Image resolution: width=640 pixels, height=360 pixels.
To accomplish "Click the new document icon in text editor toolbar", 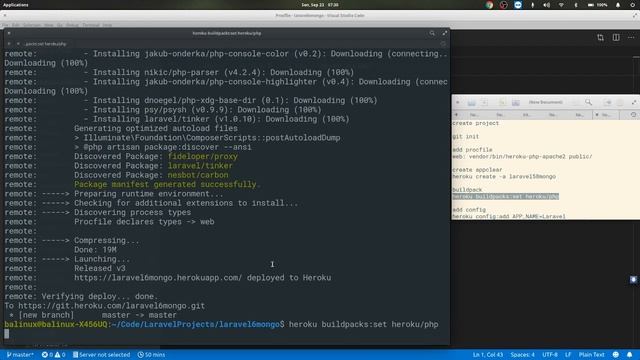I will (x=484, y=102).
